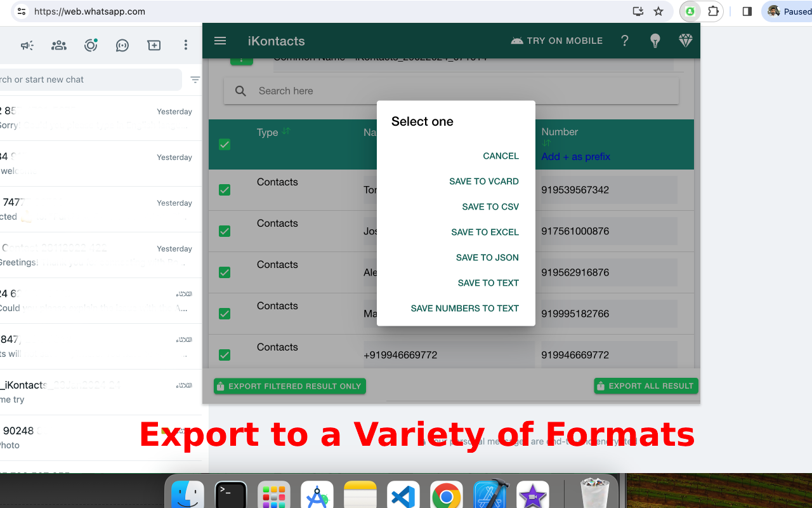Viewport: 812px width, 508px height.
Task: Open the iKontacts hamburger menu
Action: 219,41
